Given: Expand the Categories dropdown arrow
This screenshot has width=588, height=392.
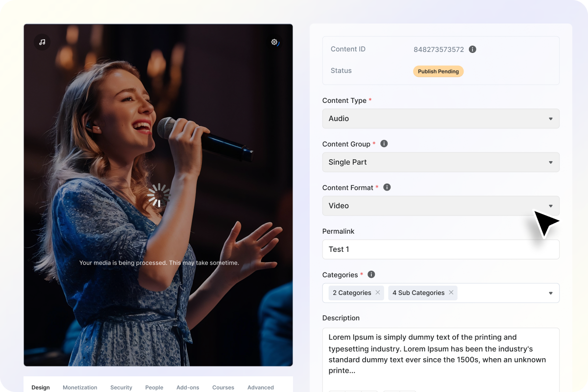Looking at the screenshot, I should pos(550,293).
